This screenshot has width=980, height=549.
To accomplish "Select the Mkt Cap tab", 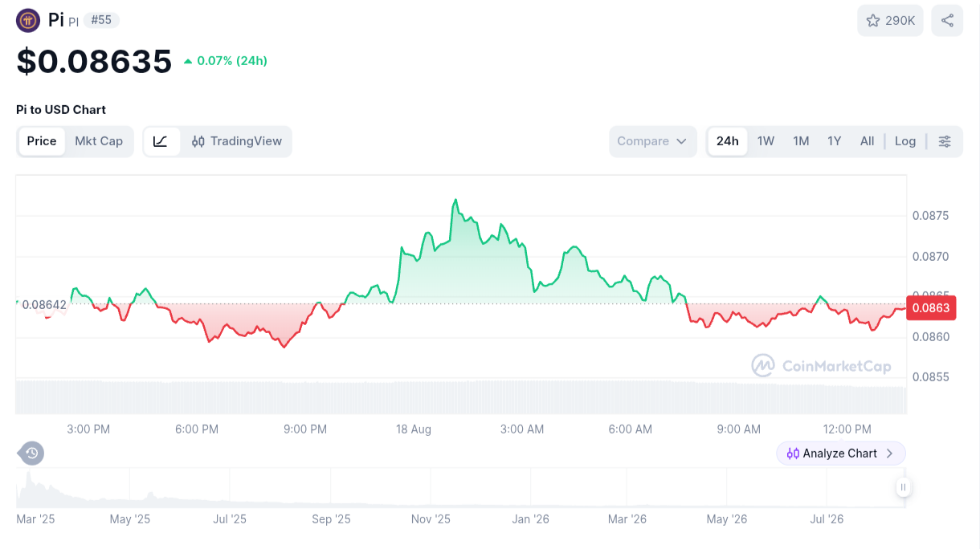I will (x=99, y=141).
